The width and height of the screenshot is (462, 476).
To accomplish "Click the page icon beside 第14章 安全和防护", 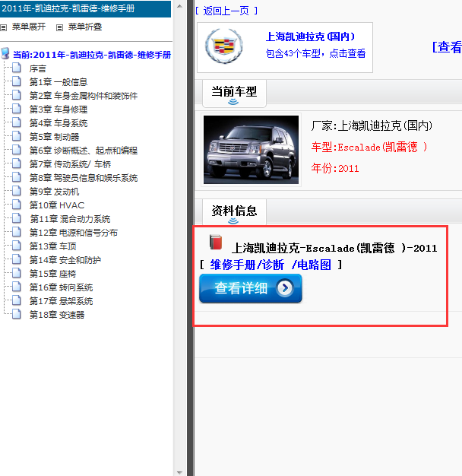I will click(x=17, y=259).
